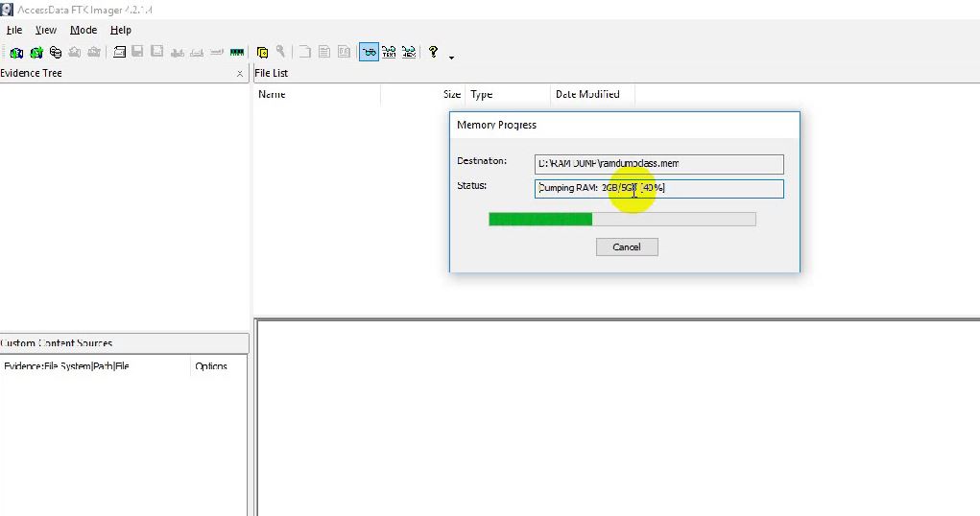
Task: Click the Verify Drive/Image icon
Action: click(x=217, y=53)
